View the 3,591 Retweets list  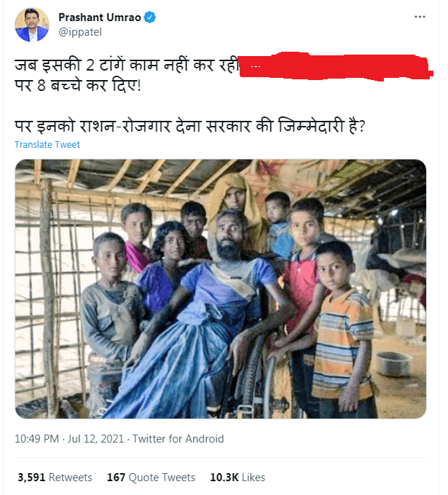point(55,478)
